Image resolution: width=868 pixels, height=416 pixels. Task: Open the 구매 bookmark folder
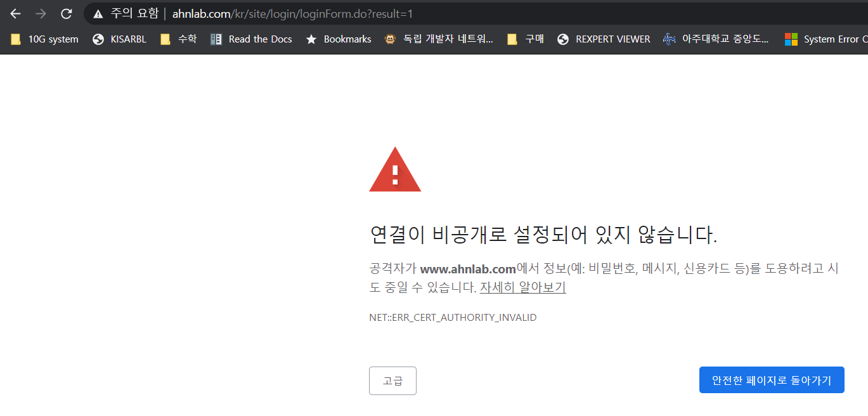pyautogui.click(x=526, y=39)
